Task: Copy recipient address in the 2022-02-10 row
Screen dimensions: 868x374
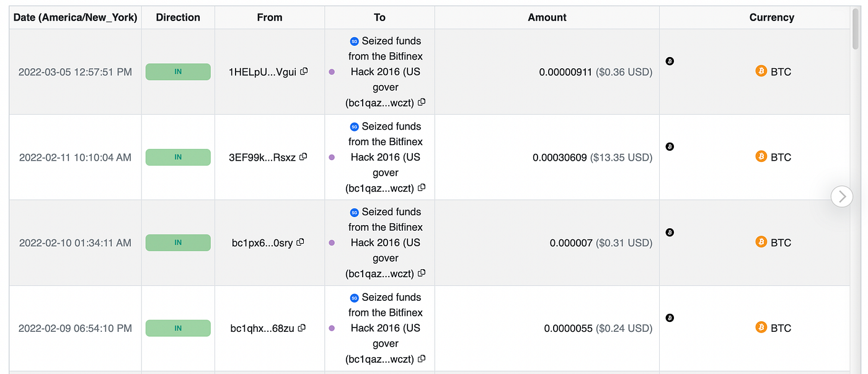Action: coord(422,274)
